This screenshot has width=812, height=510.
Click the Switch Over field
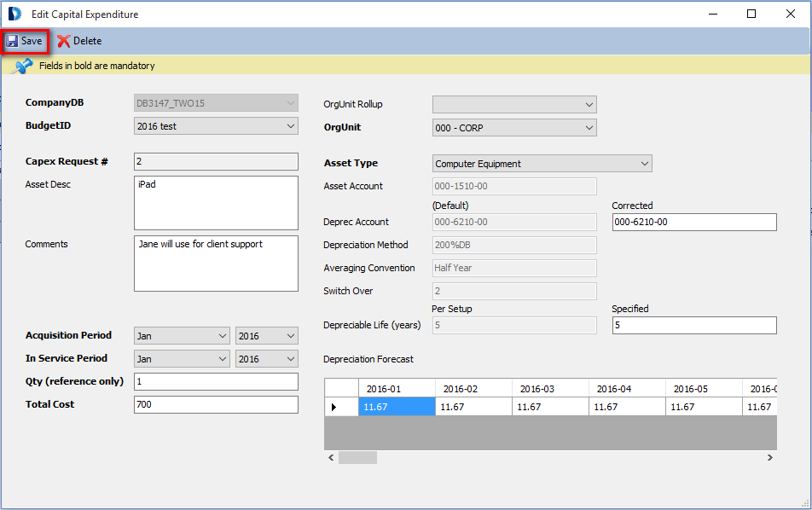coord(514,291)
